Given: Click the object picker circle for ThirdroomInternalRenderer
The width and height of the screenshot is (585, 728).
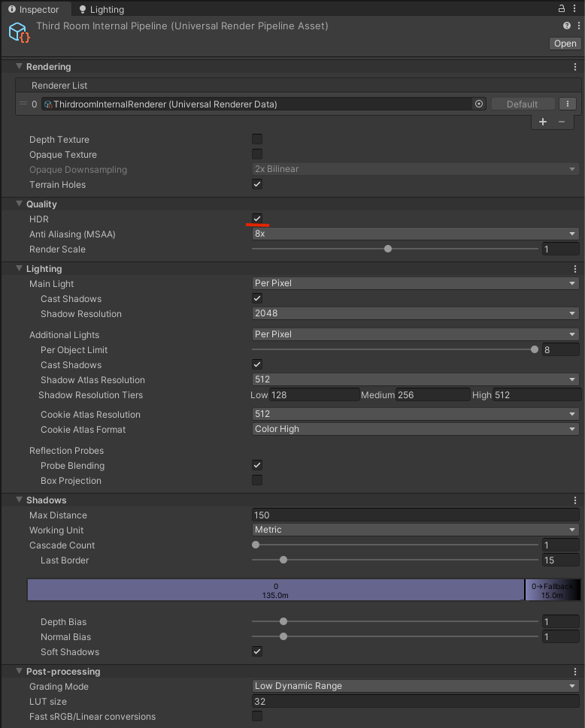Looking at the screenshot, I should (x=479, y=104).
